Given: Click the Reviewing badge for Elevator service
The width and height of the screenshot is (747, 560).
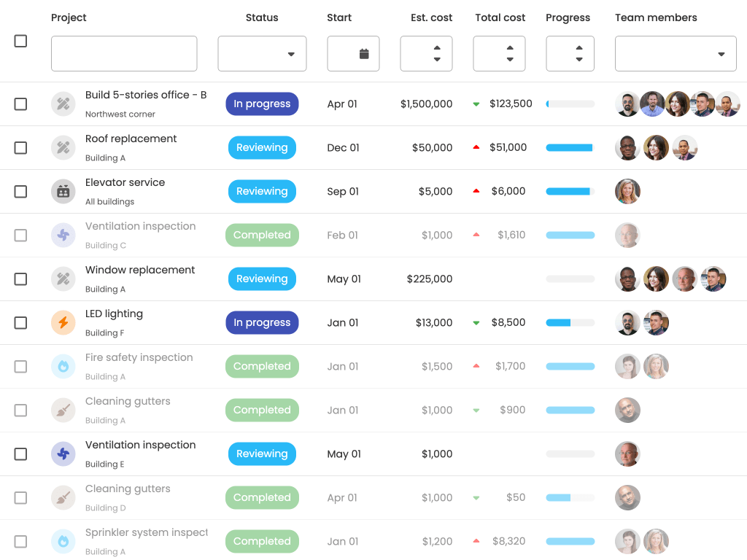Looking at the screenshot, I should tap(262, 192).
